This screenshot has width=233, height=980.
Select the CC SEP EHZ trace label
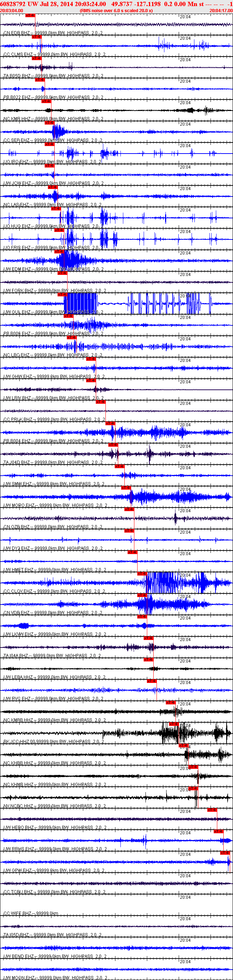pyautogui.click(x=53, y=140)
